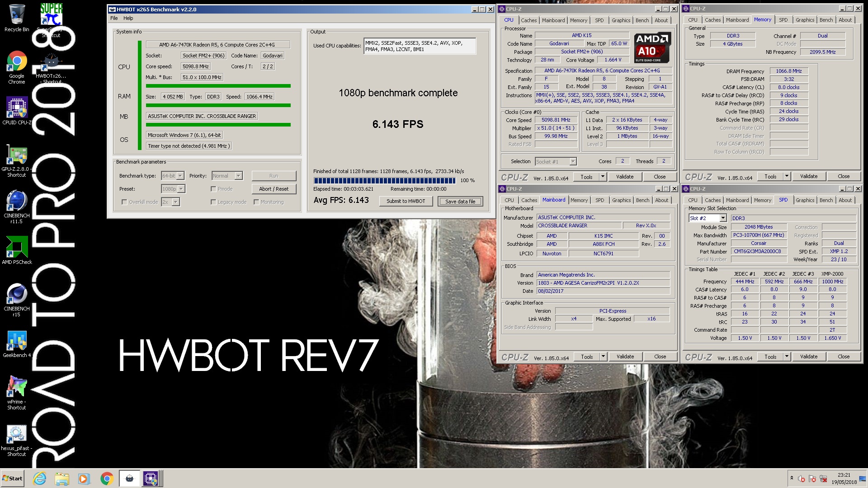
Task: Launch Internet Explorer from the taskbar
Action: 40,479
